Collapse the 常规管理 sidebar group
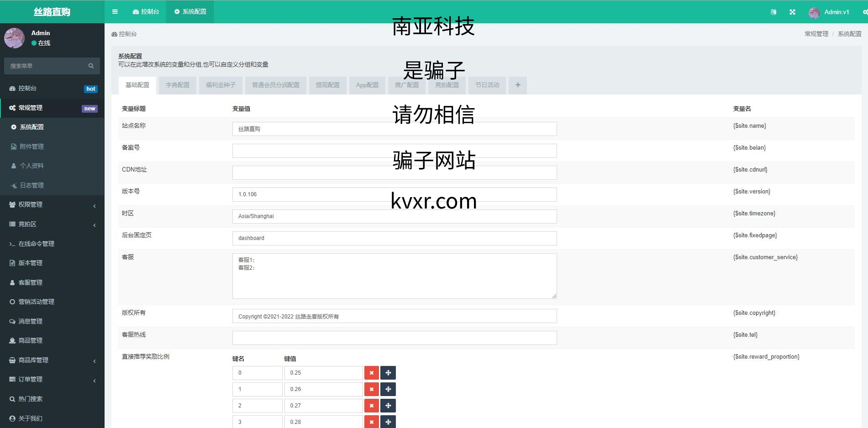The image size is (868, 428). [52, 108]
